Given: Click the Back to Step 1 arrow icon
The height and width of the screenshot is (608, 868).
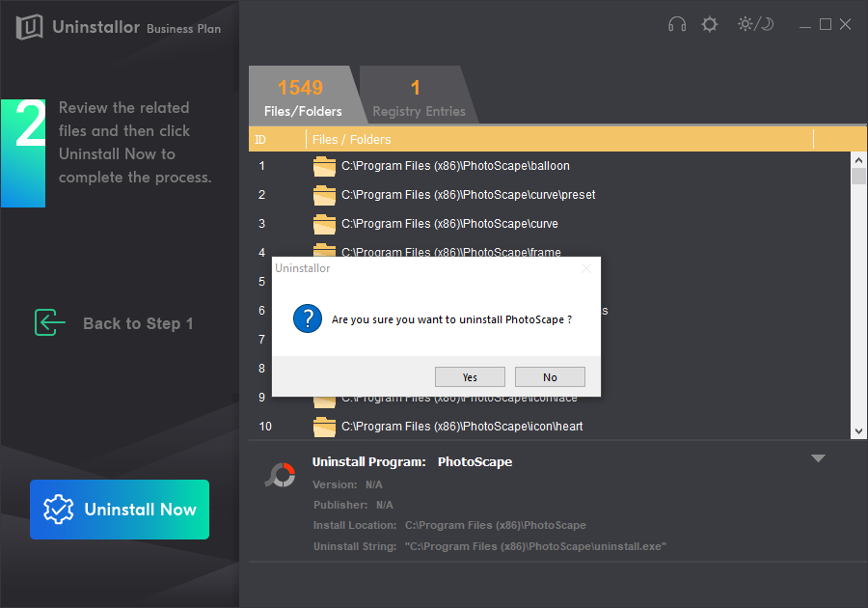Looking at the screenshot, I should coord(50,322).
